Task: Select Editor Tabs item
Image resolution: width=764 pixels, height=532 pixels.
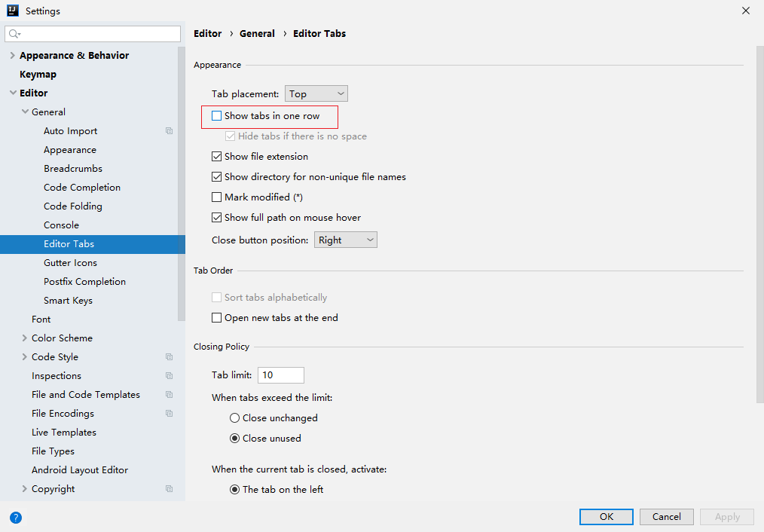Action: [93, 244]
